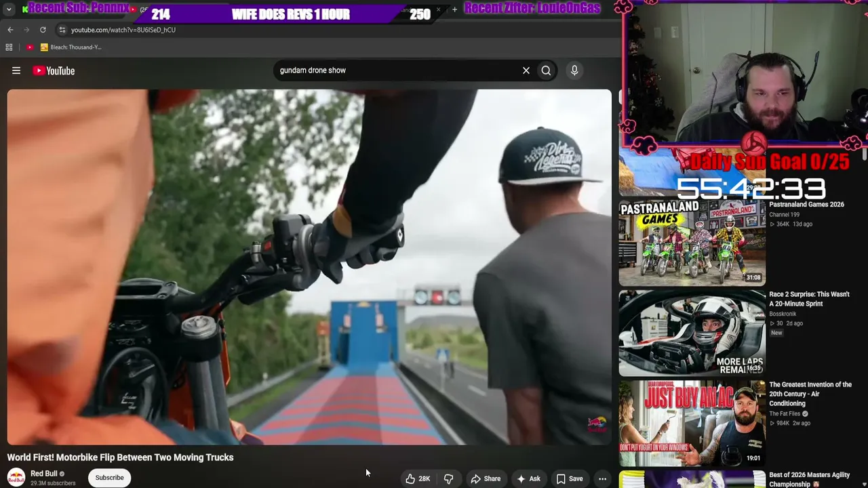Open the 'Bleach: Thousand-Y...' bookmark
This screenshot has height=488, width=868.
click(x=71, y=47)
